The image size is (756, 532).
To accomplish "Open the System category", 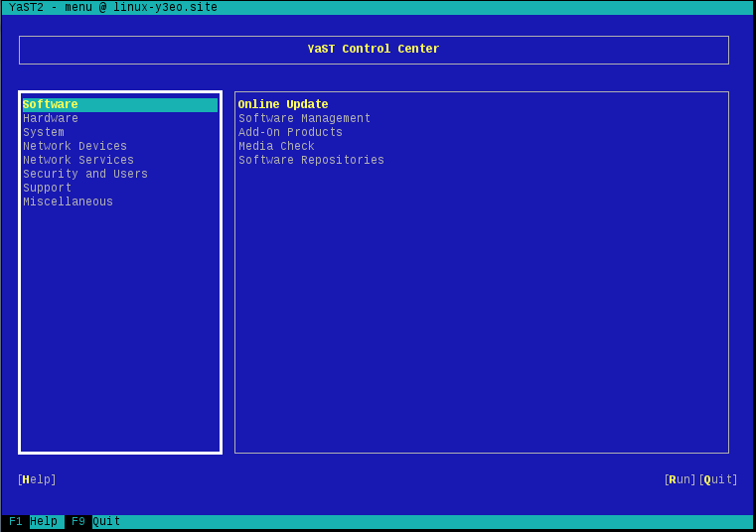I will pyautogui.click(x=44, y=133).
